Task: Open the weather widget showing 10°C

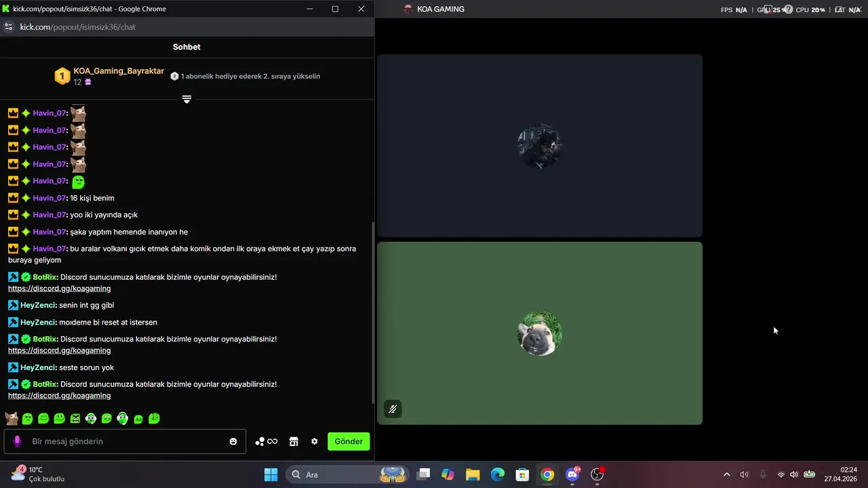Action: point(37,474)
